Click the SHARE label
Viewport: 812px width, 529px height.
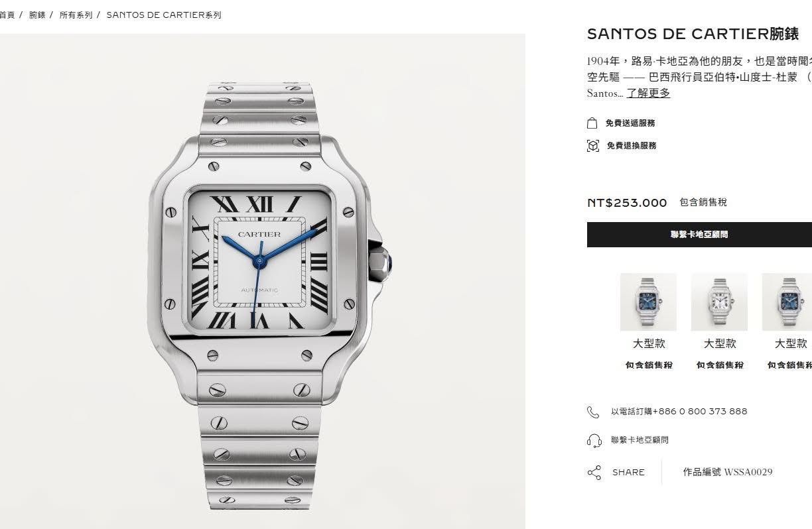[x=628, y=473]
